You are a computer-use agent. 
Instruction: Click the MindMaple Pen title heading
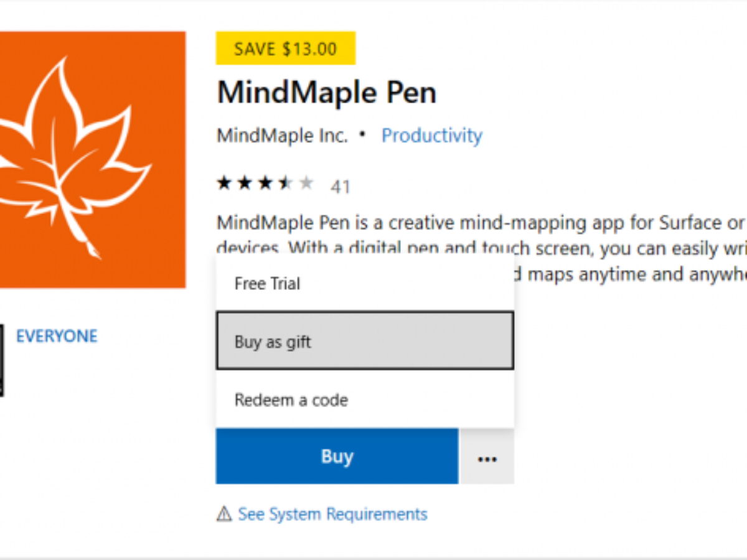(x=326, y=93)
